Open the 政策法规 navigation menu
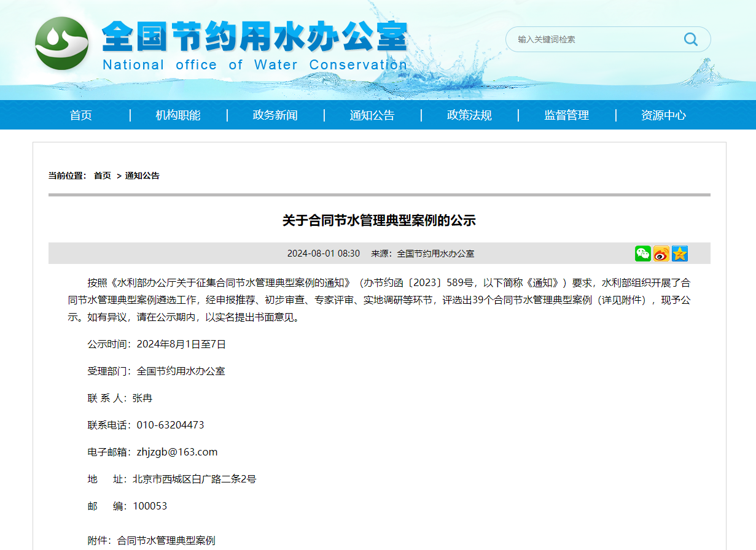The height and width of the screenshot is (550, 756). click(x=469, y=115)
